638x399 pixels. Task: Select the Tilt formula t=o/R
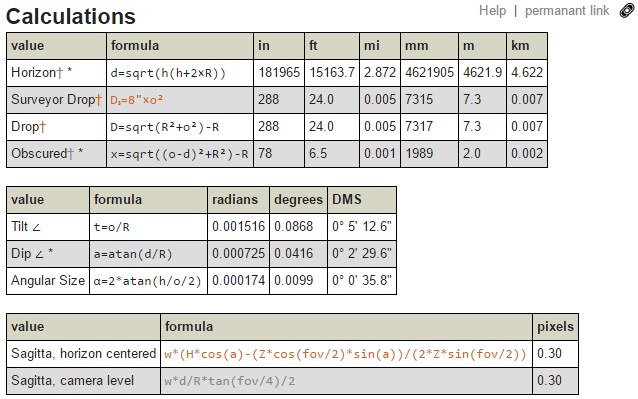111,227
